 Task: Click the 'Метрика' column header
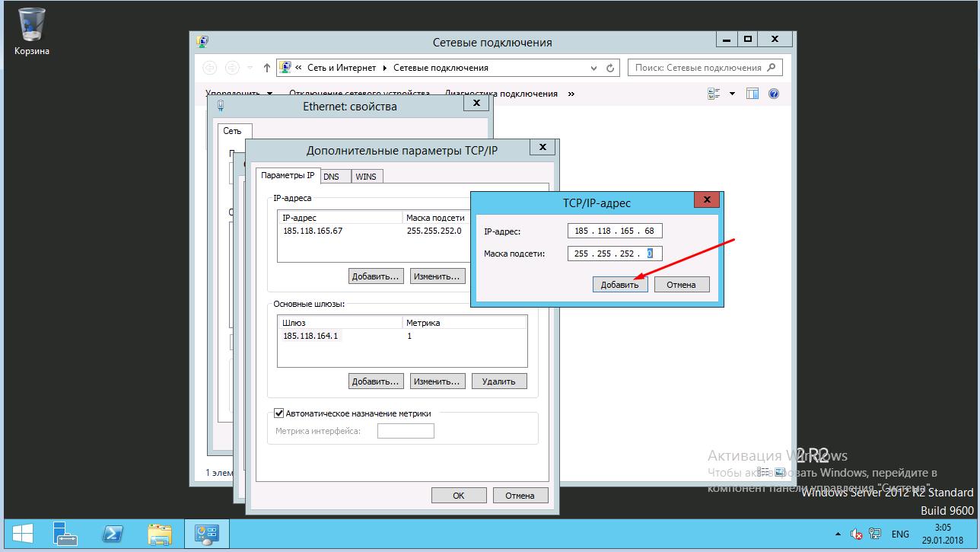tap(464, 323)
